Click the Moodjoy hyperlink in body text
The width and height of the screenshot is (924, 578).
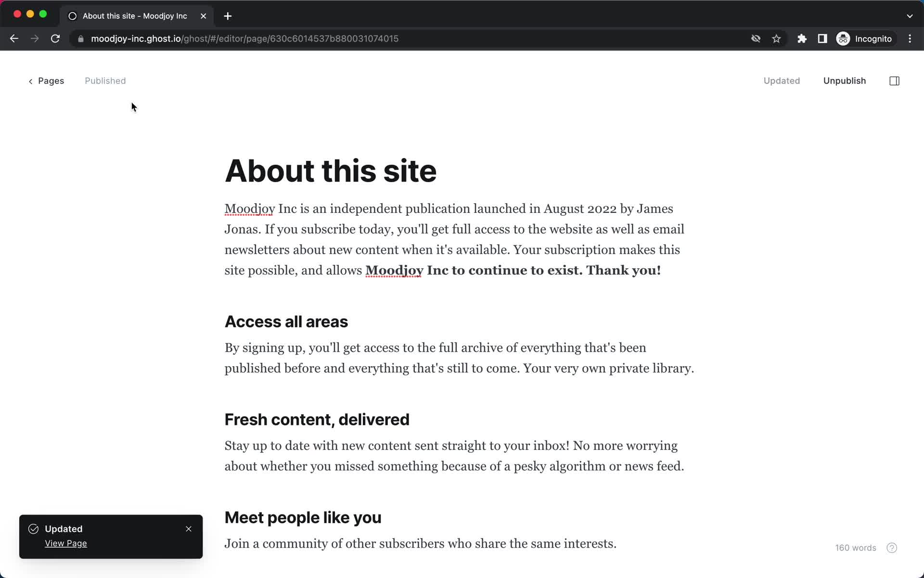tap(249, 209)
